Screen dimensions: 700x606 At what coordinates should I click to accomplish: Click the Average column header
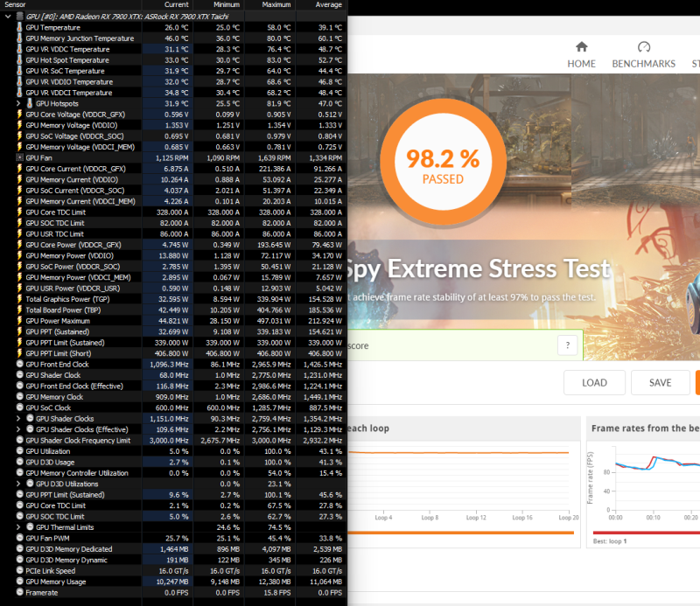(329, 4)
